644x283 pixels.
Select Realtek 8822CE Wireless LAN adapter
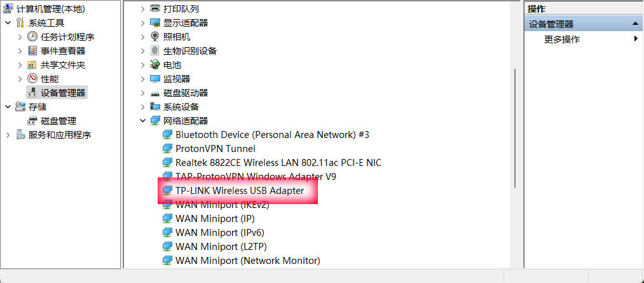[x=278, y=163]
